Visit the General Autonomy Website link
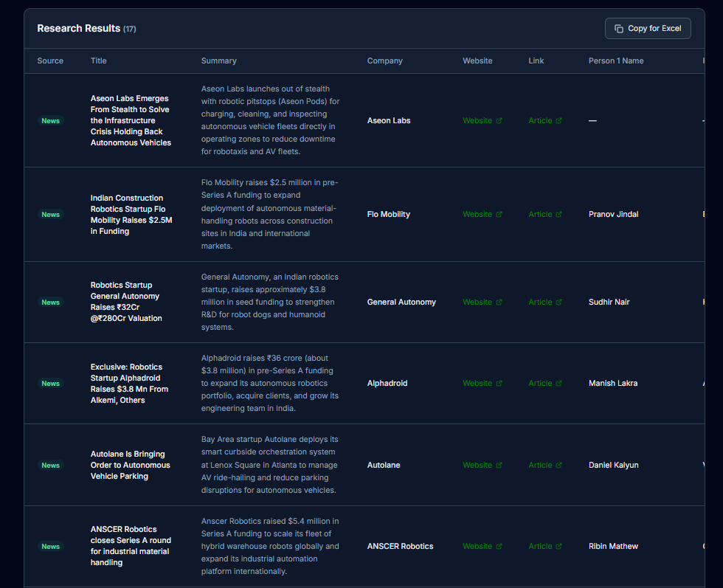 pos(482,302)
